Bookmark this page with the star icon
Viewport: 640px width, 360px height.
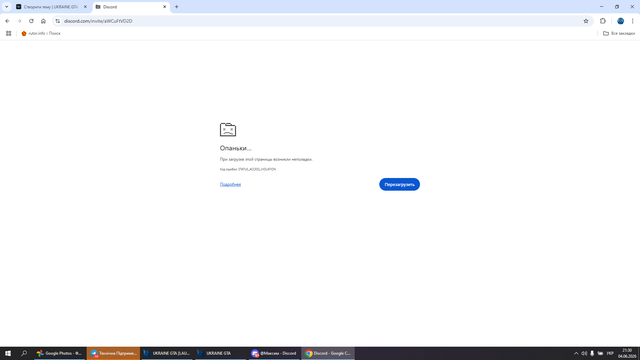coord(586,21)
